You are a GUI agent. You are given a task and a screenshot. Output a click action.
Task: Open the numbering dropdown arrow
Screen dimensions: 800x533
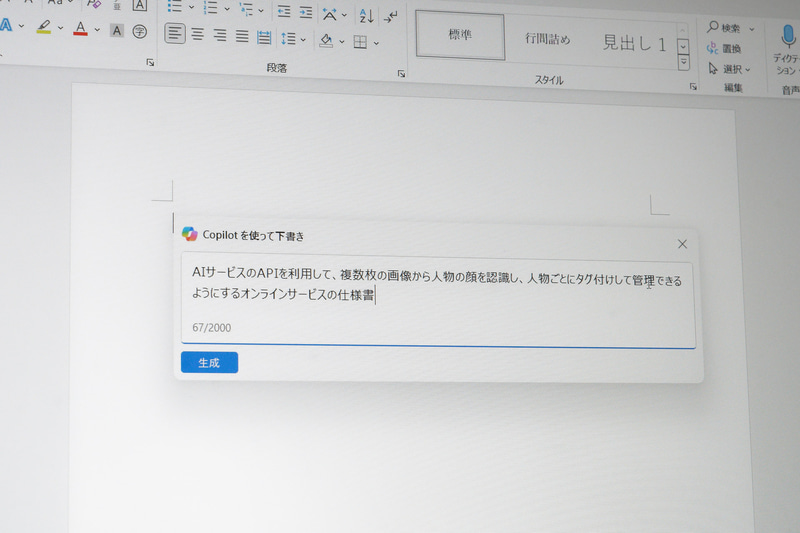click(x=227, y=9)
